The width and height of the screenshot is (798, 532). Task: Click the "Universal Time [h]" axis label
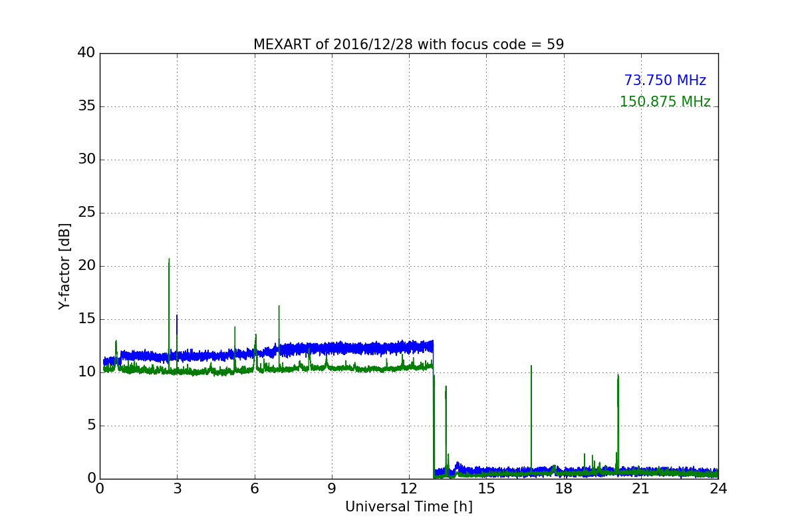pos(409,507)
